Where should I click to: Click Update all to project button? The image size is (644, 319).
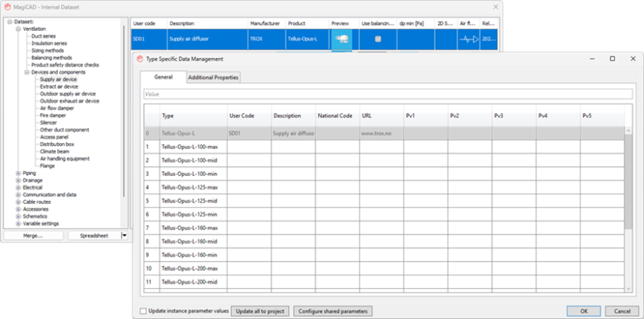260,311
